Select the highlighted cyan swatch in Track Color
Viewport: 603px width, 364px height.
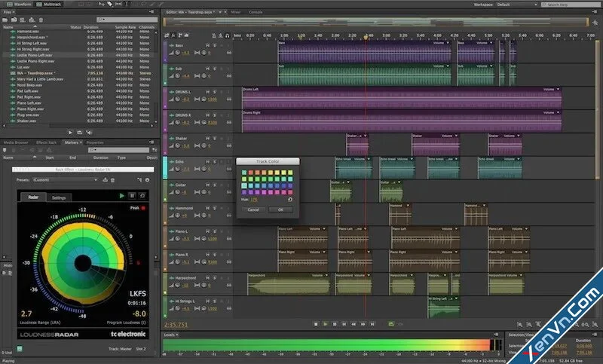coord(244,185)
